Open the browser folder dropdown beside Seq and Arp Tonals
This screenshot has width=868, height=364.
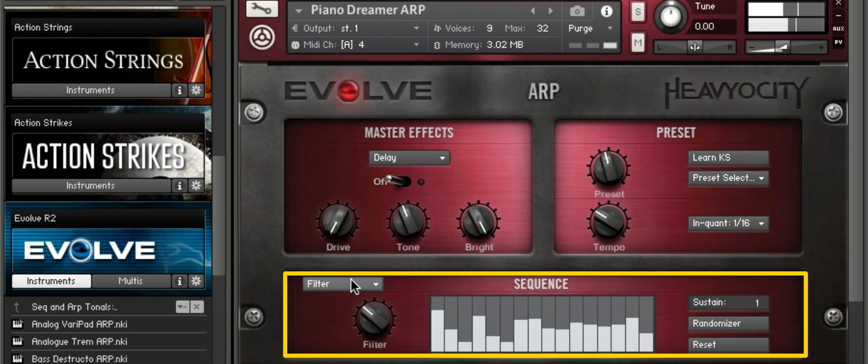pos(182,307)
